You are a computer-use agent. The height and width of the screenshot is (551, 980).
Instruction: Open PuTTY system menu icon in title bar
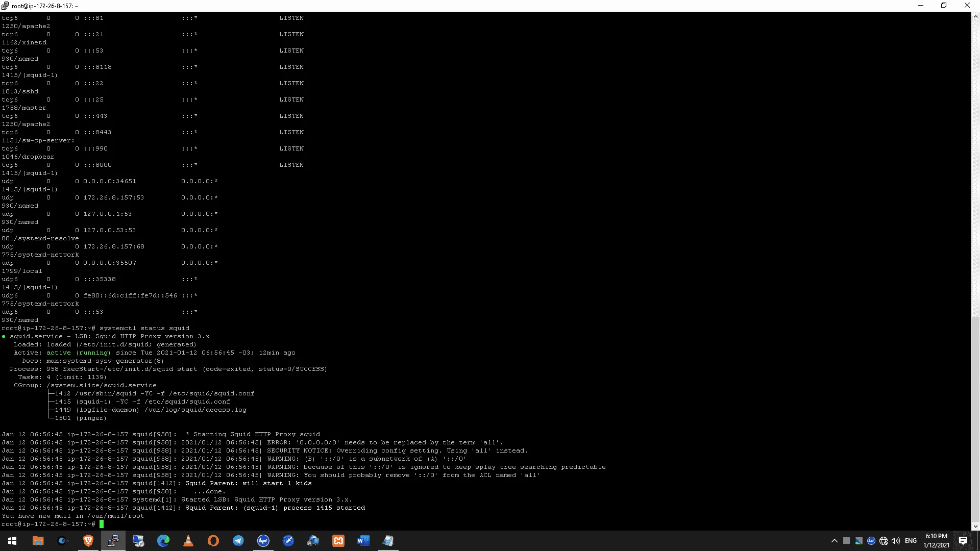[5, 6]
